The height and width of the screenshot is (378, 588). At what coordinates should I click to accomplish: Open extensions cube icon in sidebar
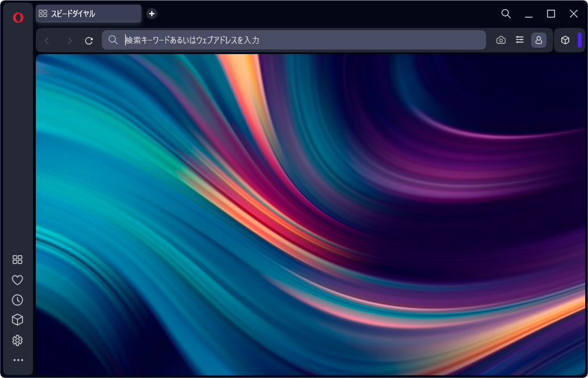(18, 320)
